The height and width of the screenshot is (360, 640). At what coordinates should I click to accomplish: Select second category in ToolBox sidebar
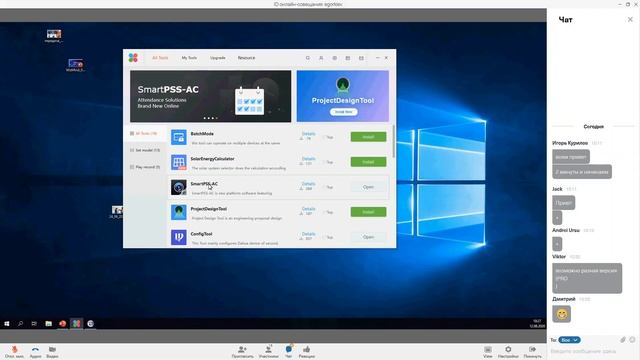pyautogui.click(x=145, y=150)
